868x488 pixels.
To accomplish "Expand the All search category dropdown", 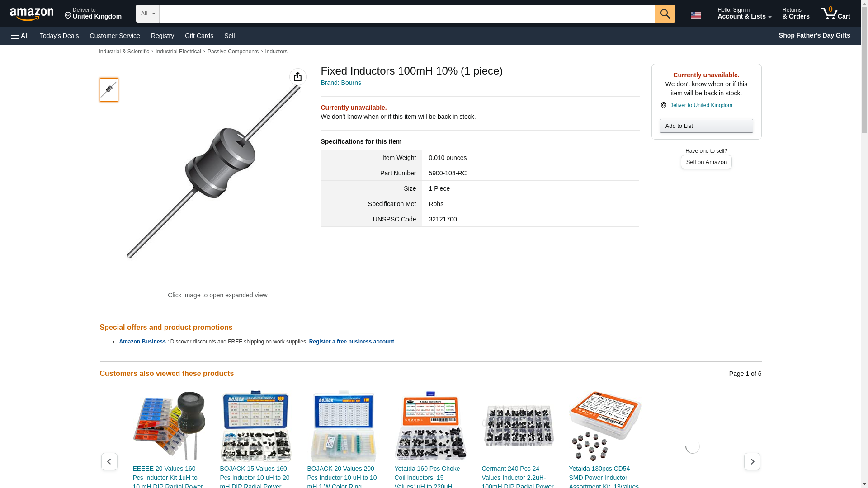I will [148, 14].
